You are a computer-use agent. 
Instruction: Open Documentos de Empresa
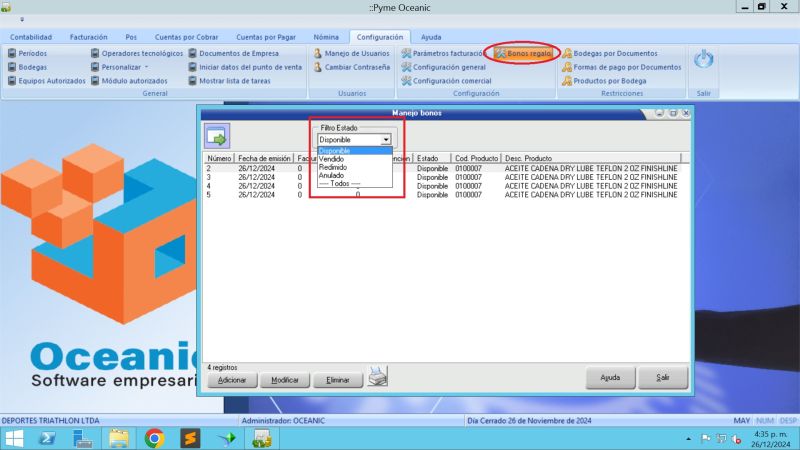[x=238, y=53]
